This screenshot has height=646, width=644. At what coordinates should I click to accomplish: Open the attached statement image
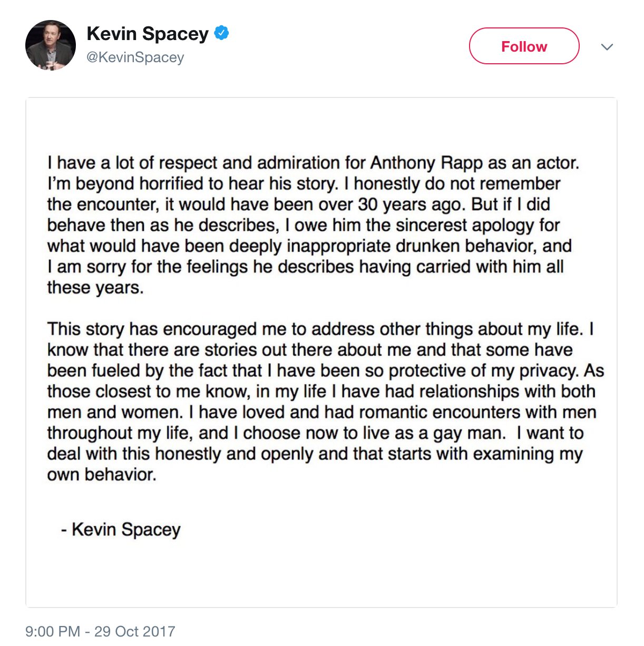321,352
